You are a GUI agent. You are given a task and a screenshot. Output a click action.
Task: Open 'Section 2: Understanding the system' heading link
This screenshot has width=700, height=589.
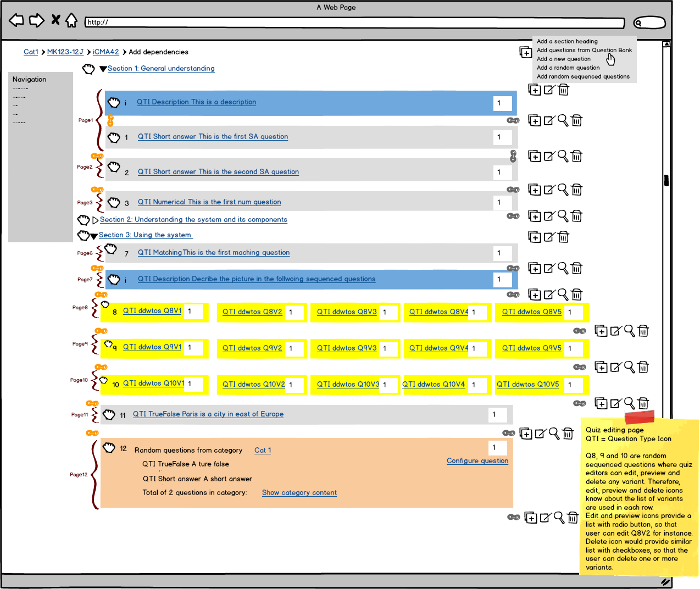tap(193, 220)
